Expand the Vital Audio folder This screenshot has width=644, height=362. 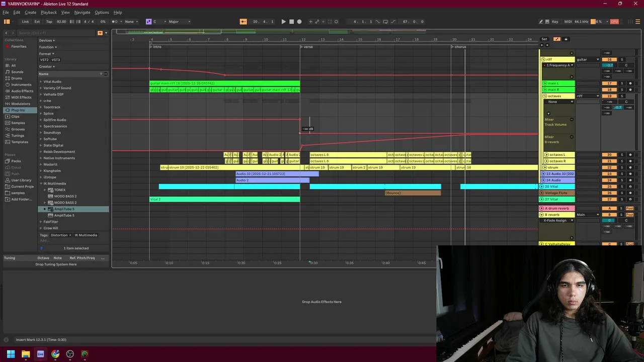[41, 81]
